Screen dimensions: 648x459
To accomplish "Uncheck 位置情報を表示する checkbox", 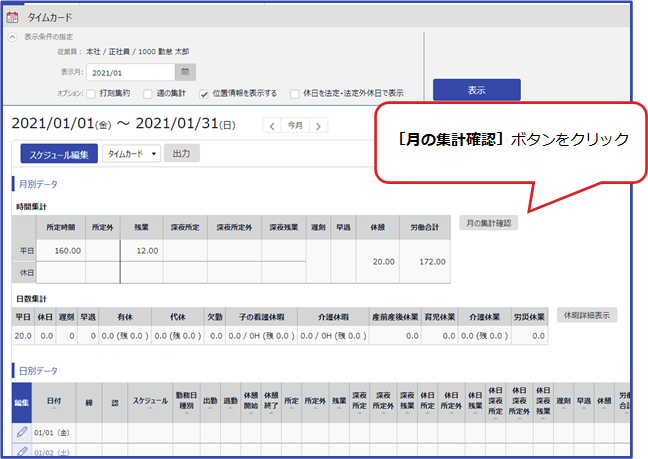I will pos(204,93).
